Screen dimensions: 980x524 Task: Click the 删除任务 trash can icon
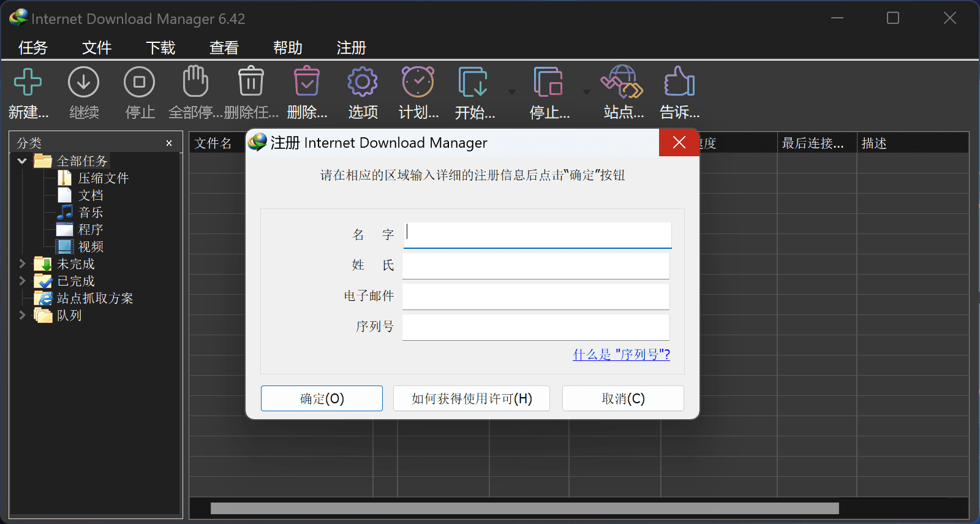251,81
